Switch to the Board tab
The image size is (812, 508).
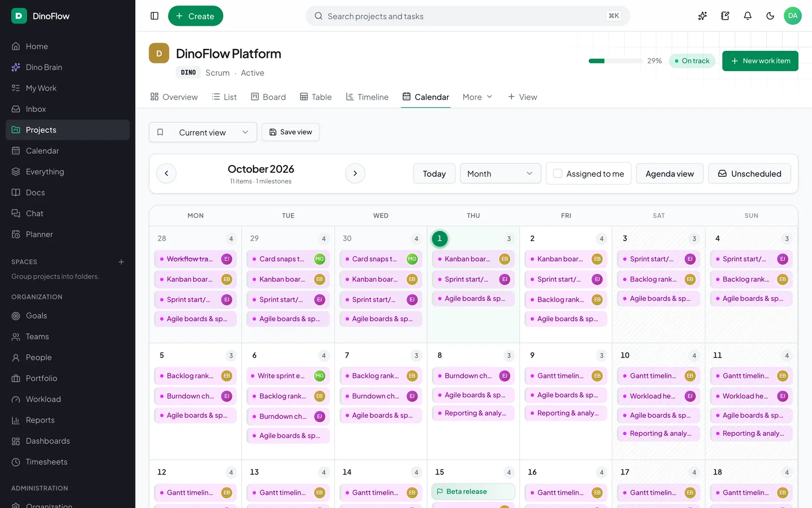(x=268, y=97)
